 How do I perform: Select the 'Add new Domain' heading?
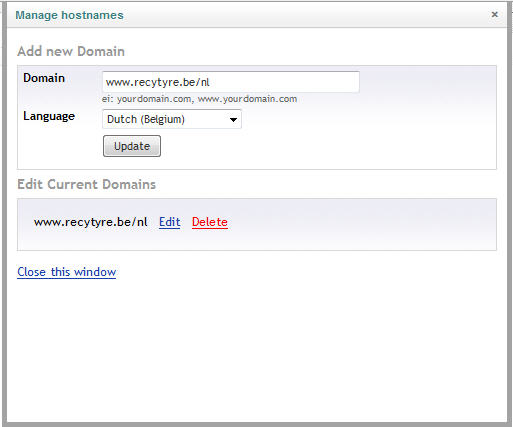pyautogui.click(x=71, y=51)
